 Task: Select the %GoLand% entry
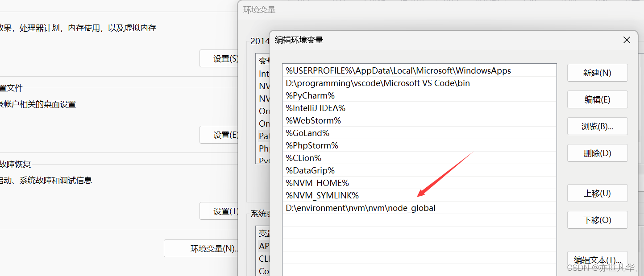pos(420,133)
